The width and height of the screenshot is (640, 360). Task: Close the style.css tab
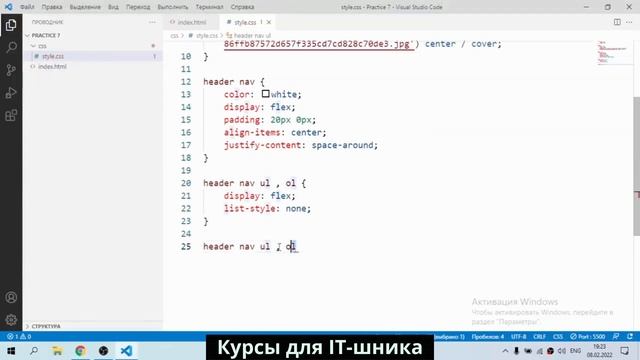(x=269, y=22)
